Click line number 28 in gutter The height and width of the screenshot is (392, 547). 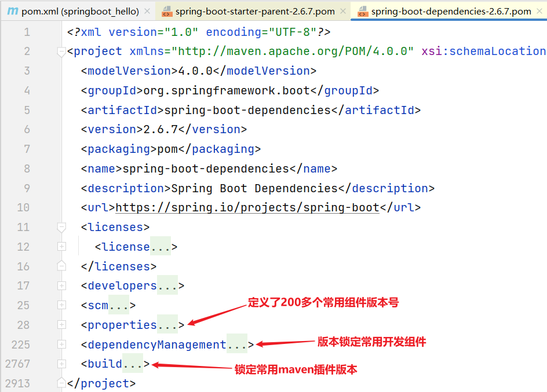[x=23, y=325]
